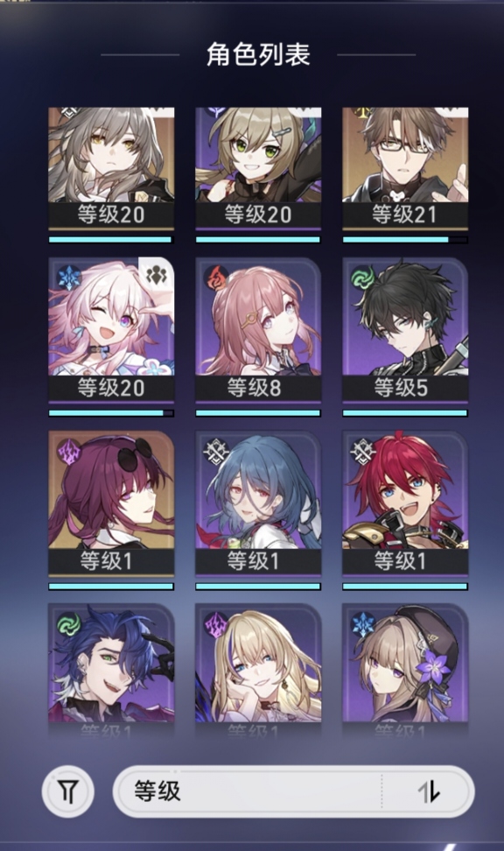The image size is (504, 851).
Task: Click experience bar under level 21 character
Action: (x=405, y=239)
